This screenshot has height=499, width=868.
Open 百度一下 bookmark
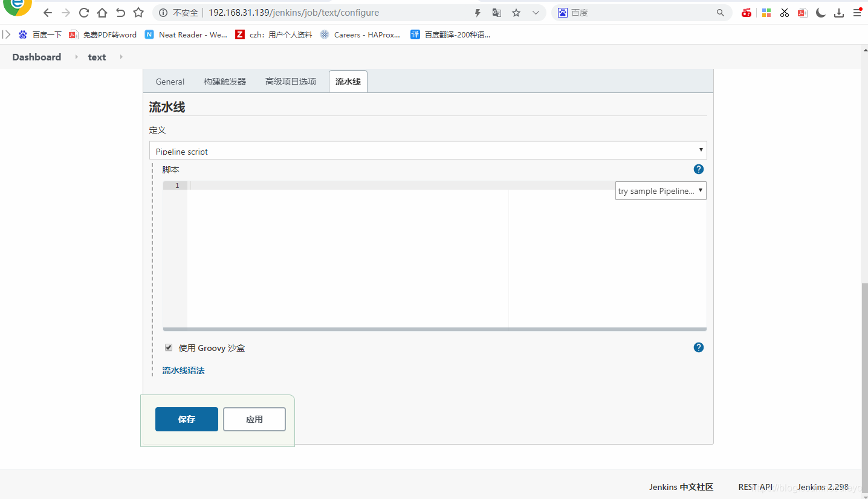point(40,34)
